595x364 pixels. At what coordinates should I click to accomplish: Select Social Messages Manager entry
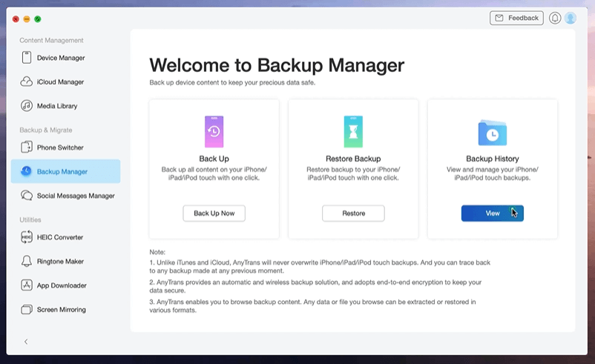click(x=65, y=196)
